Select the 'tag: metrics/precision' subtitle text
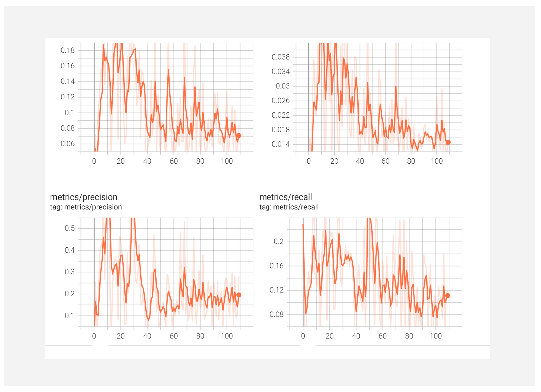This screenshot has width=541, height=392. [86, 207]
